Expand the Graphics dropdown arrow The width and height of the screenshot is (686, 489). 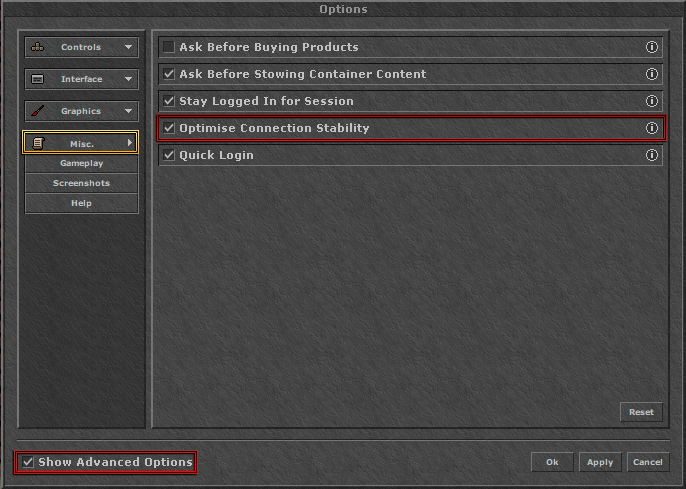point(128,111)
